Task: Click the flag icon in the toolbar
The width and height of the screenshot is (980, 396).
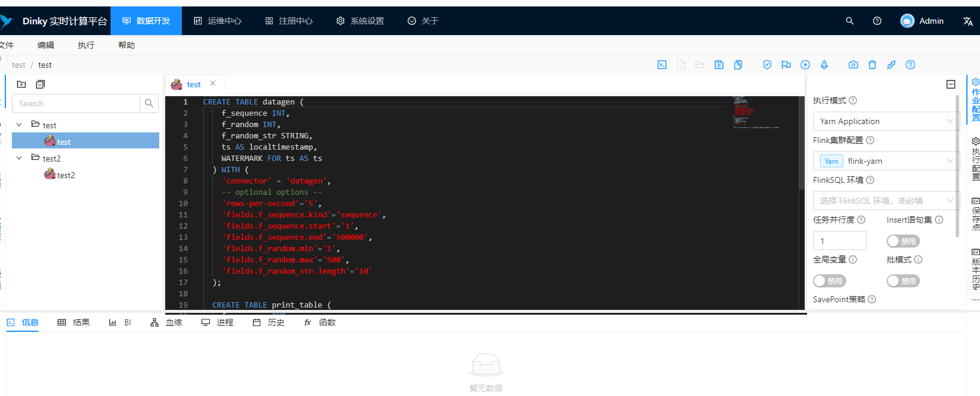Action: tap(786, 65)
